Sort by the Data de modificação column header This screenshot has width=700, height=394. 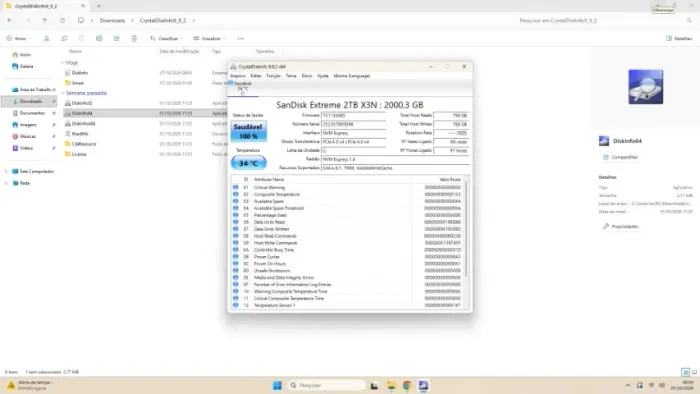pos(179,51)
